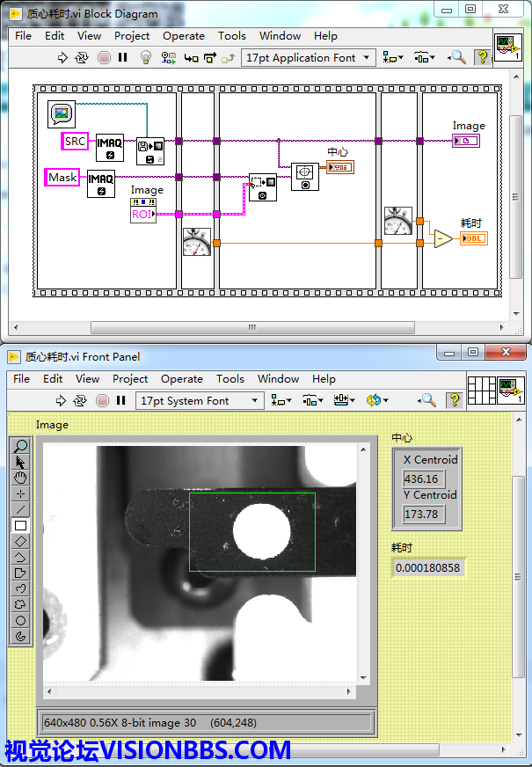Image resolution: width=532 pixels, height=767 pixels.
Task: Open the 17pt System Font dropdown
Action: click(201, 401)
